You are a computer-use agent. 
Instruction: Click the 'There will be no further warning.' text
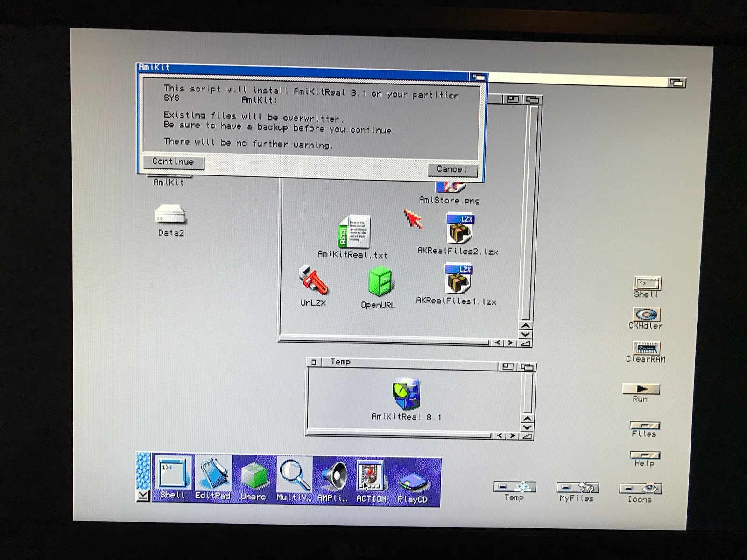248,143
